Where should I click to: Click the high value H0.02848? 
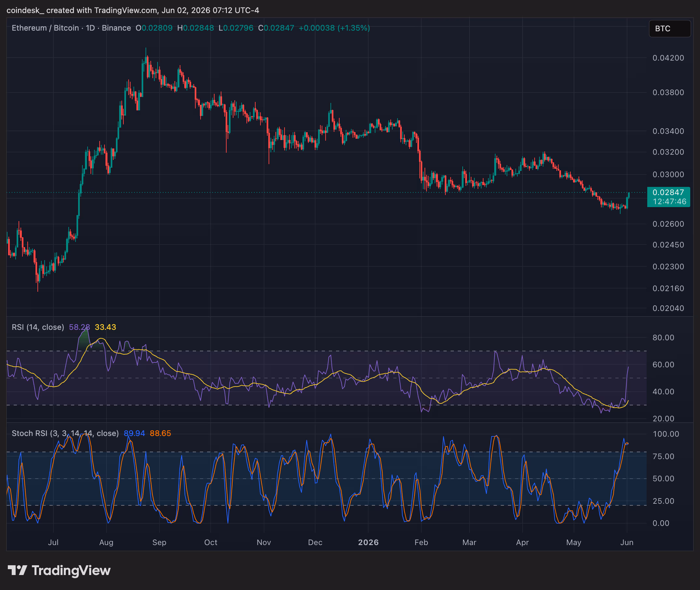195,28
